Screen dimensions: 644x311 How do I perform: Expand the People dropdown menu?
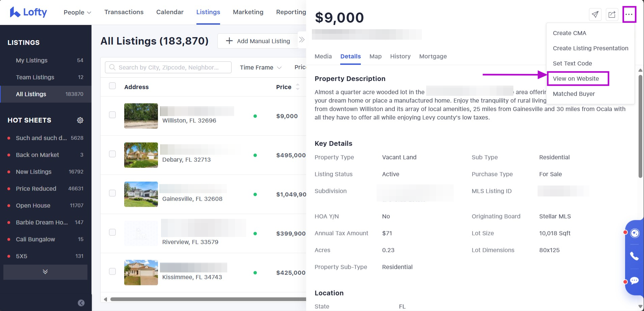(77, 12)
